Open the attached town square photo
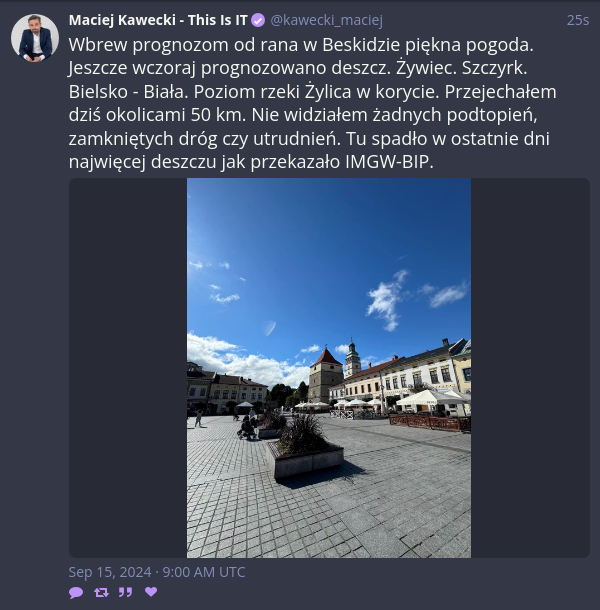The height and width of the screenshot is (610, 600). click(329, 368)
